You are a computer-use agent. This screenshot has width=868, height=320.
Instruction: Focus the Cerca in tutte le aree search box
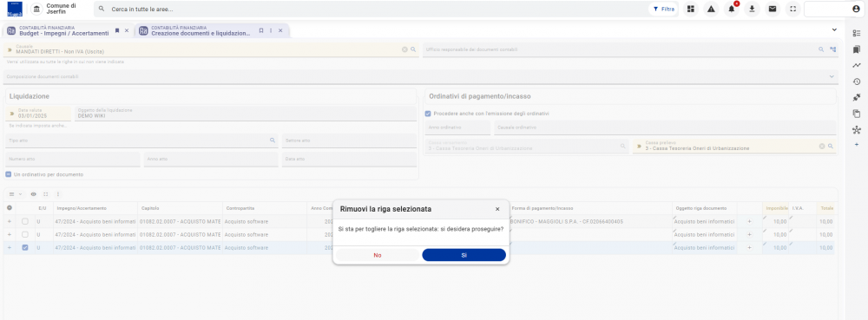(x=371, y=9)
